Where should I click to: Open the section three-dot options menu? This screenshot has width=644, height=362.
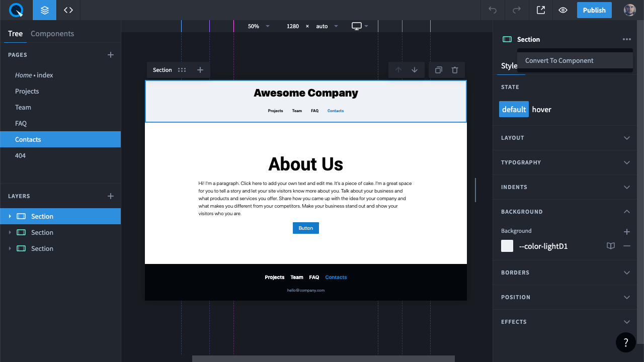[x=626, y=39]
